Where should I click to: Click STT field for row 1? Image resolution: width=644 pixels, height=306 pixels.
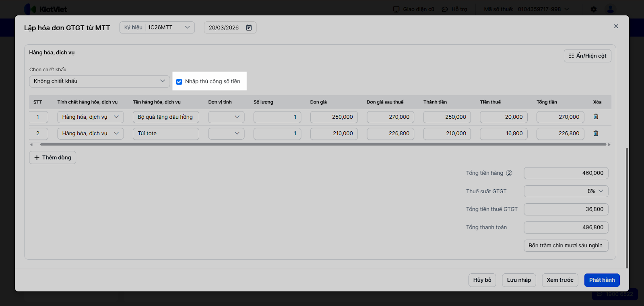(x=39, y=117)
